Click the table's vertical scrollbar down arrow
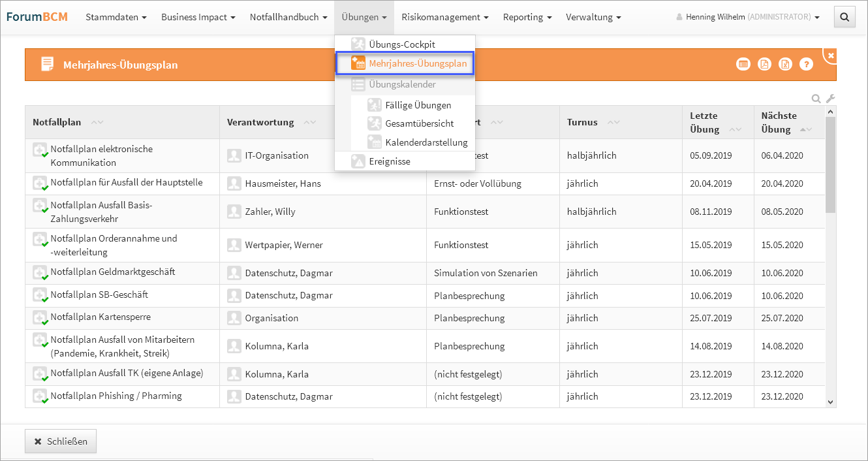Viewport: 868px width, 461px height. [x=830, y=403]
